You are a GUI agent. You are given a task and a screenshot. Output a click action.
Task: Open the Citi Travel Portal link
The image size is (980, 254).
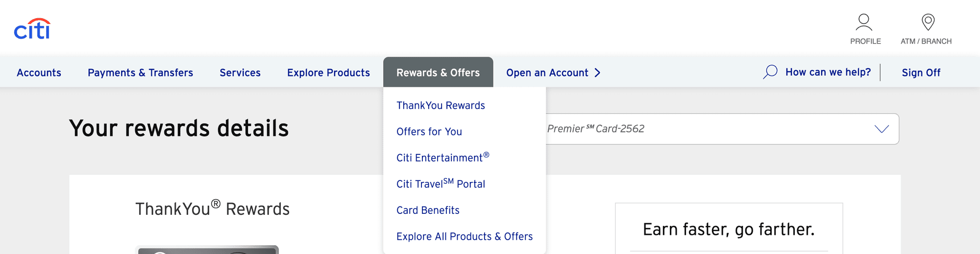point(441,184)
